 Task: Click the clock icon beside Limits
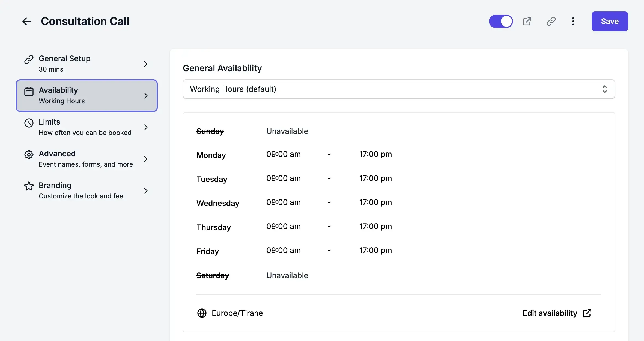click(29, 123)
